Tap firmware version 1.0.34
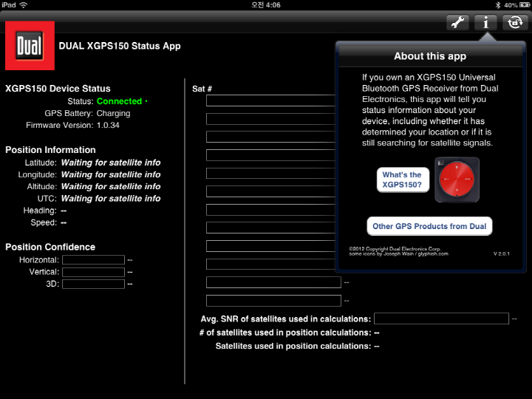 tap(108, 125)
